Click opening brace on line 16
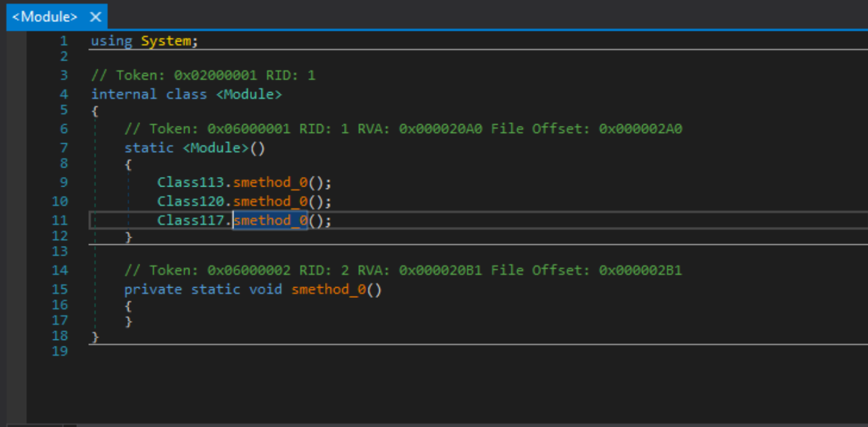Screen dimensions: 868x427 128,306
